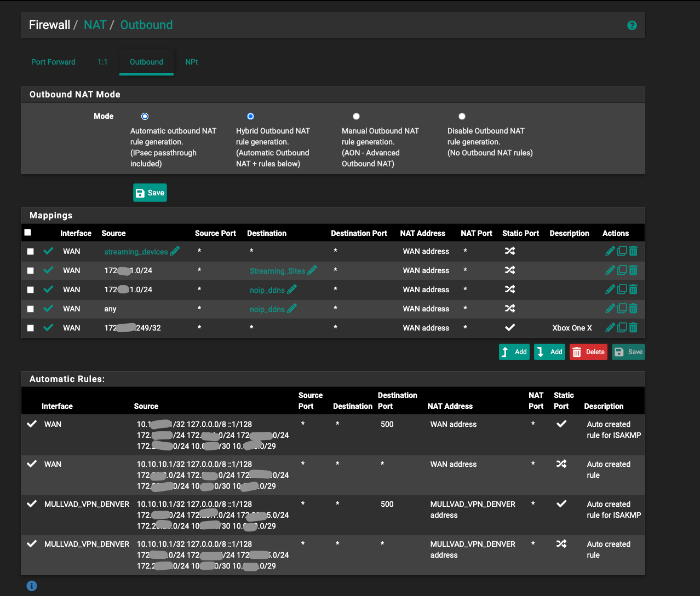The height and width of the screenshot is (596, 700).
Task: Toggle enabled checkmark on the any source rule
Action: (48, 309)
